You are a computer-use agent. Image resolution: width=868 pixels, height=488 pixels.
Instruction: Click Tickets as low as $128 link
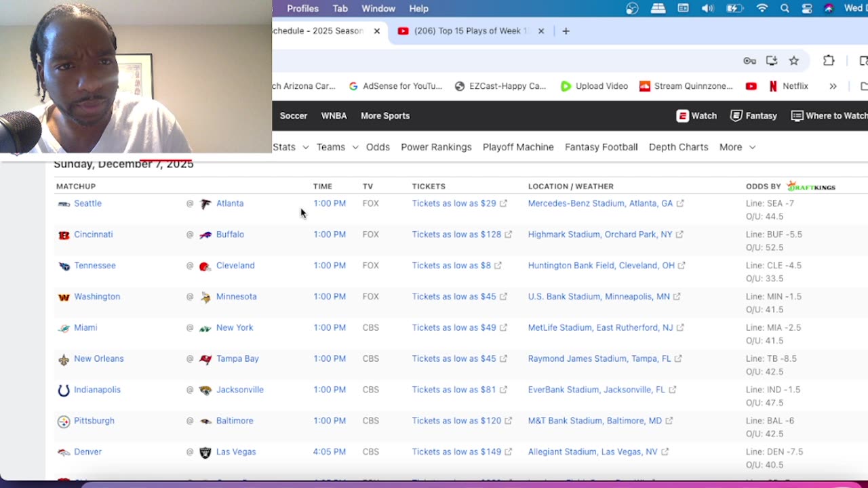pos(456,235)
